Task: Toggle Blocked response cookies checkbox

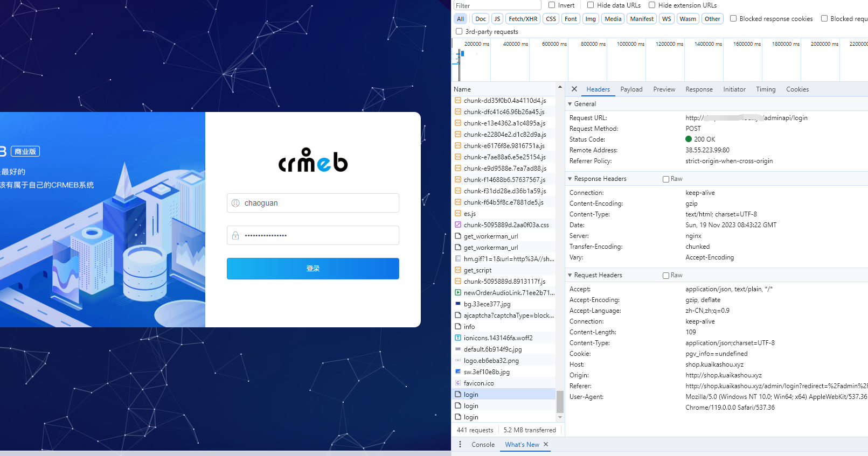Action: (733, 18)
